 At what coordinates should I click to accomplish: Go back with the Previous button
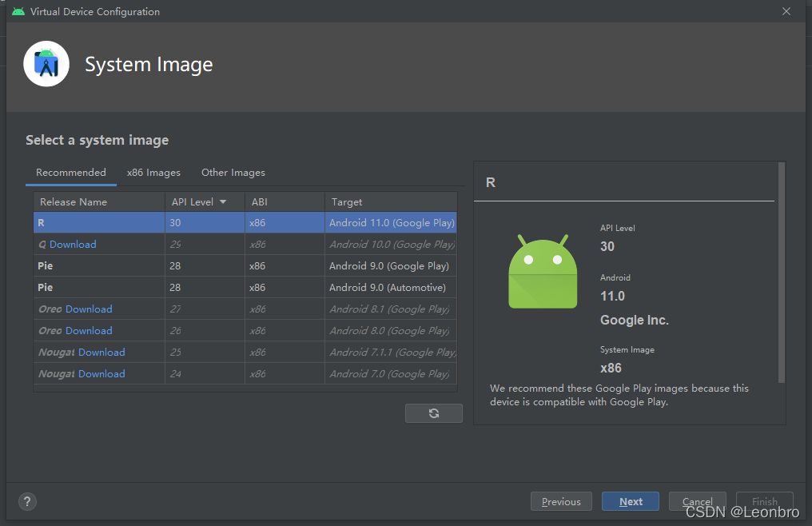click(x=561, y=501)
